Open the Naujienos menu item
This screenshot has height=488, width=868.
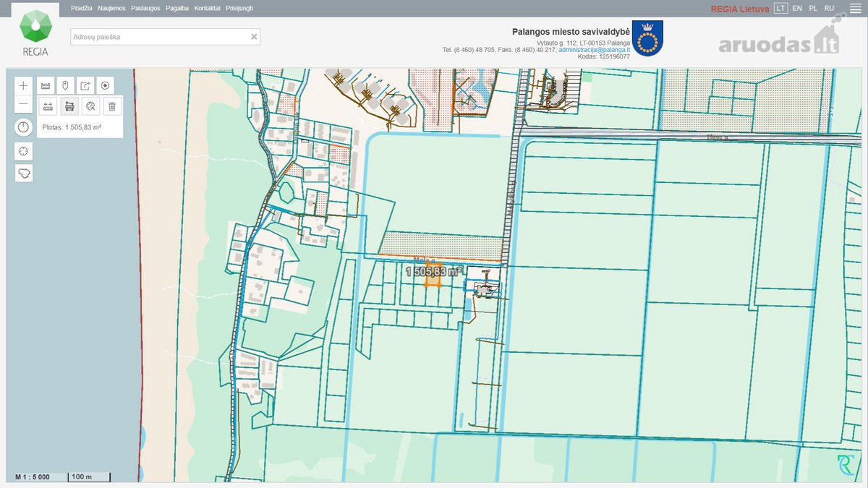tap(111, 8)
